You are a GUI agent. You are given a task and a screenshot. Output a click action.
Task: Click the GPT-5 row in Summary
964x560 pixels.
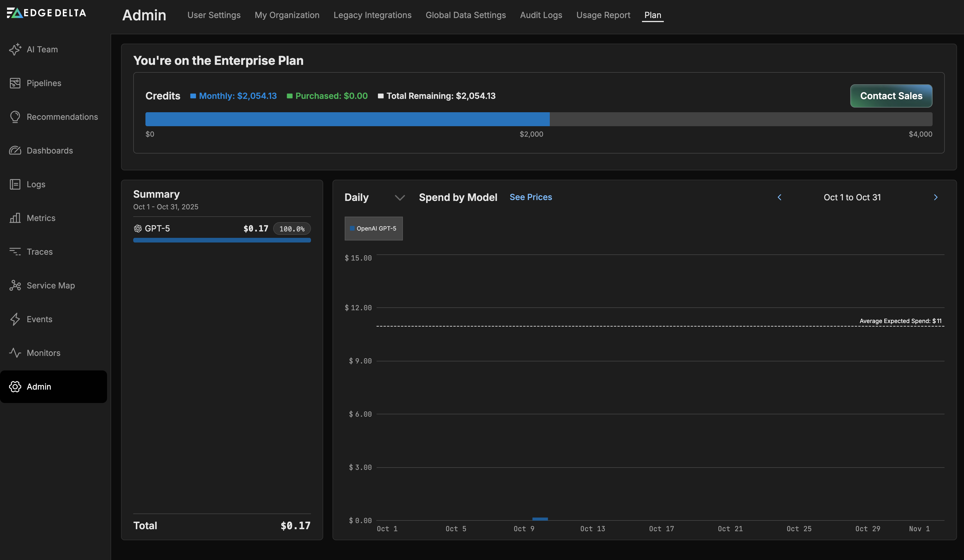click(x=221, y=229)
